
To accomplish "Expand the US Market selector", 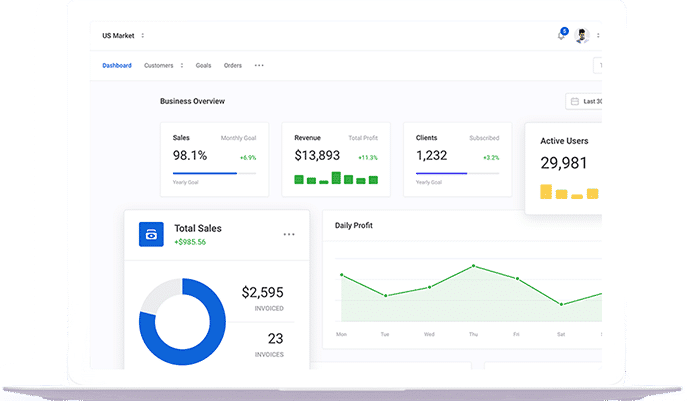I will [x=142, y=36].
